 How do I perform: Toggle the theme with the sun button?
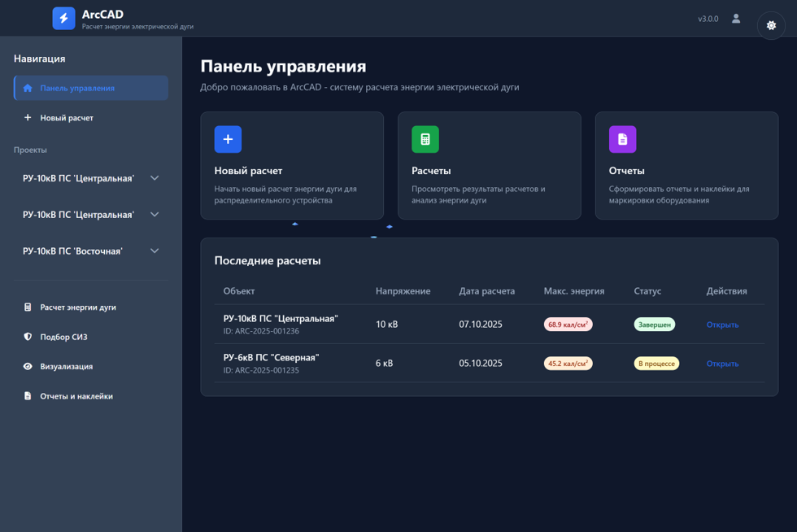point(771,25)
